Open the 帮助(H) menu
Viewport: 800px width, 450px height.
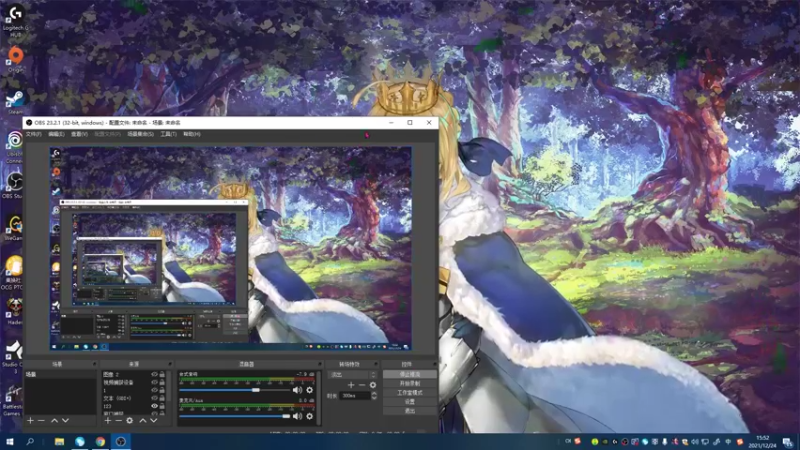point(192,134)
